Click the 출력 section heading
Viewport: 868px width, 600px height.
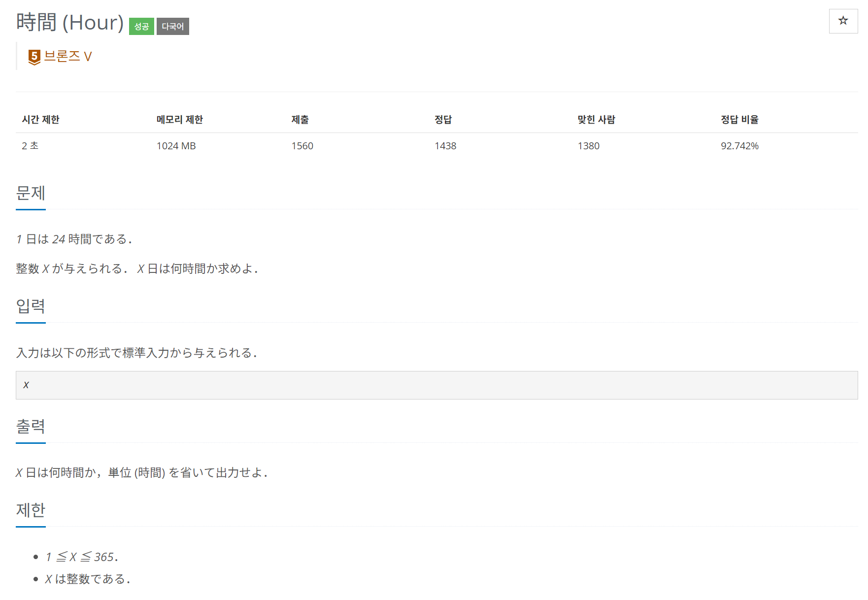31,427
